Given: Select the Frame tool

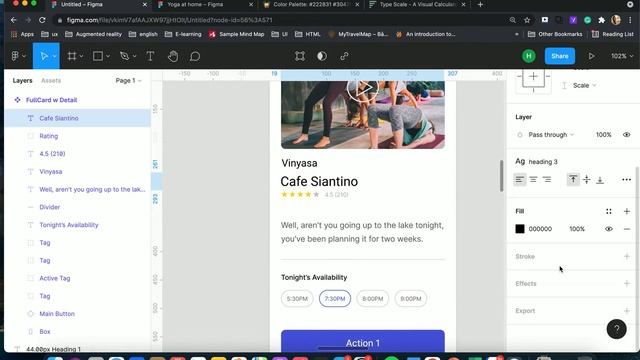Looking at the screenshot, I should 72,56.
